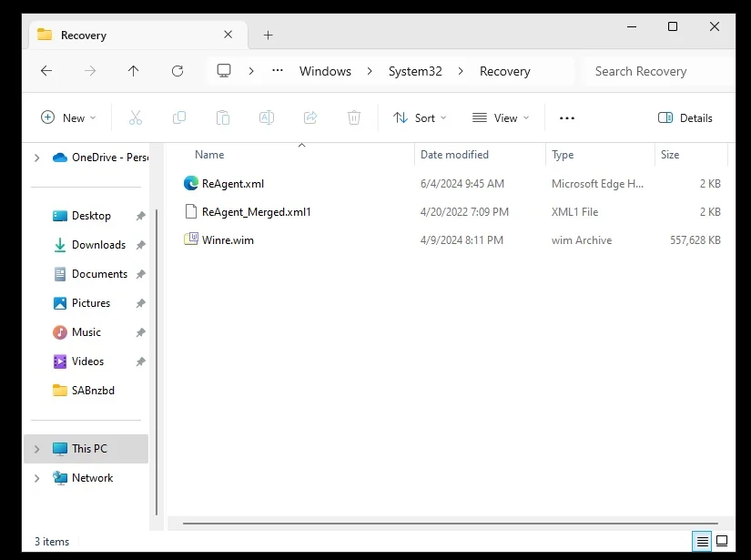751x560 pixels.
Task: Select the ReAgent_Merged.xml1 file
Action: (x=256, y=212)
